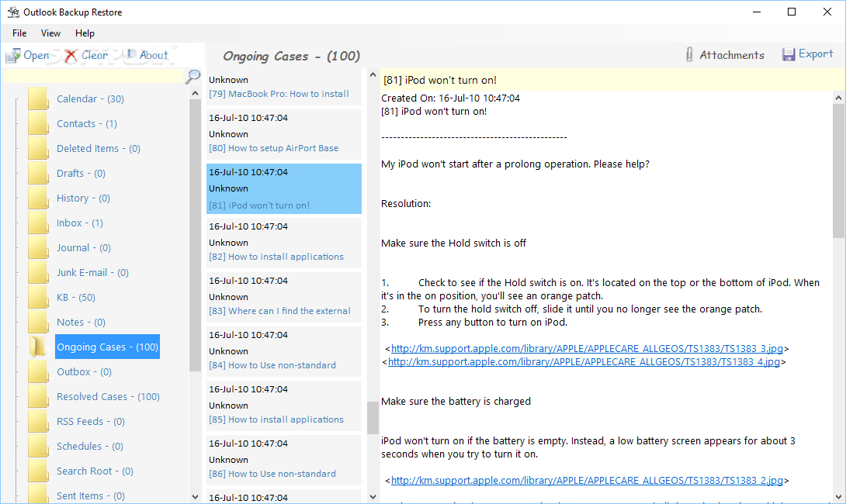Open the TS1383_4.jpg support link

pyautogui.click(x=584, y=361)
